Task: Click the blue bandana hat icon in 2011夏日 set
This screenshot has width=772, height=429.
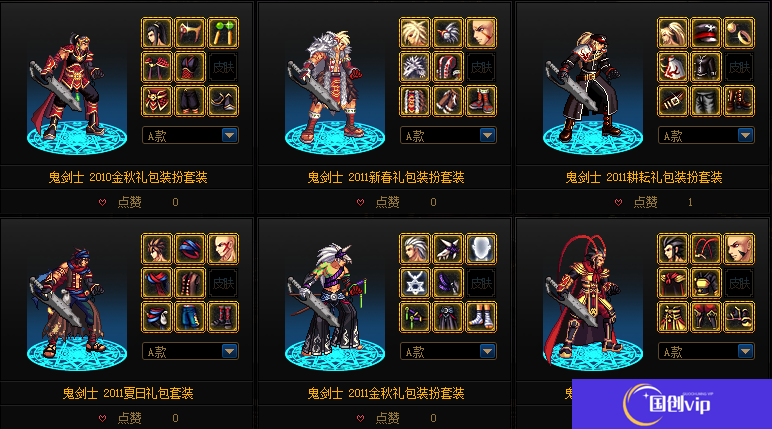Action: [190, 249]
